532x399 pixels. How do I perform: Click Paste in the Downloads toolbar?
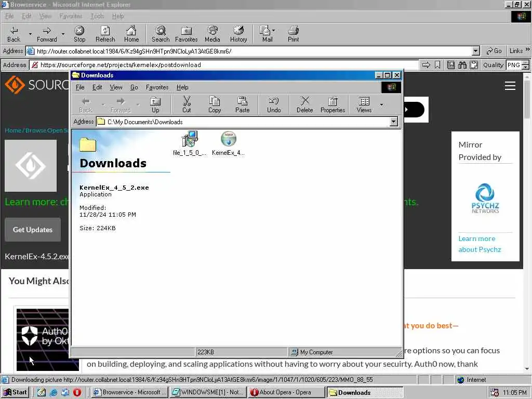[x=242, y=105]
